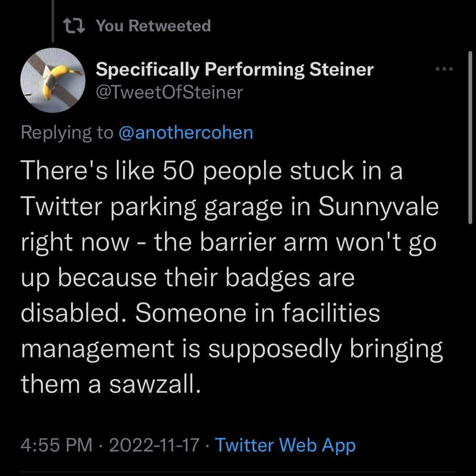
Task: Open the Twitter Web App source link
Action: (x=285, y=446)
